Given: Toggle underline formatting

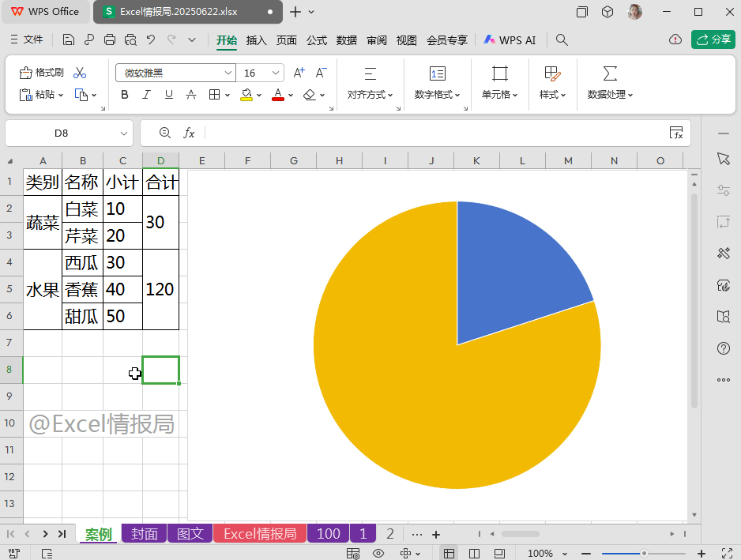Looking at the screenshot, I should coord(167,93).
